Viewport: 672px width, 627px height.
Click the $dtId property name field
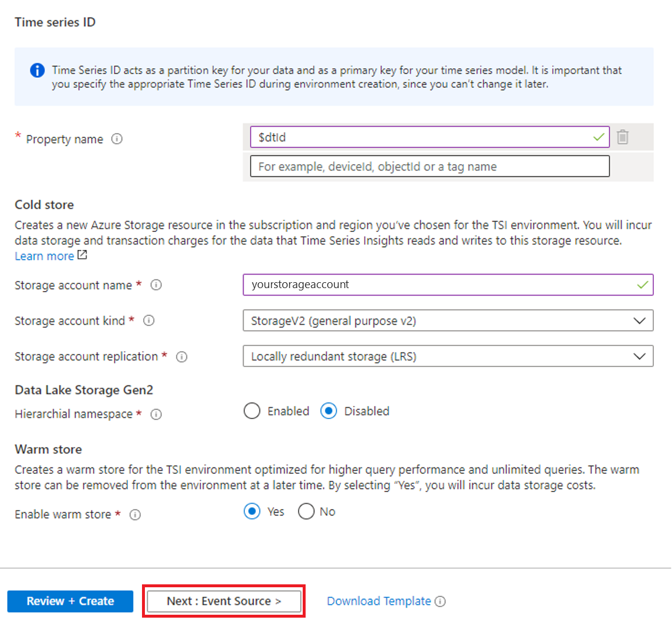pyautogui.click(x=430, y=137)
